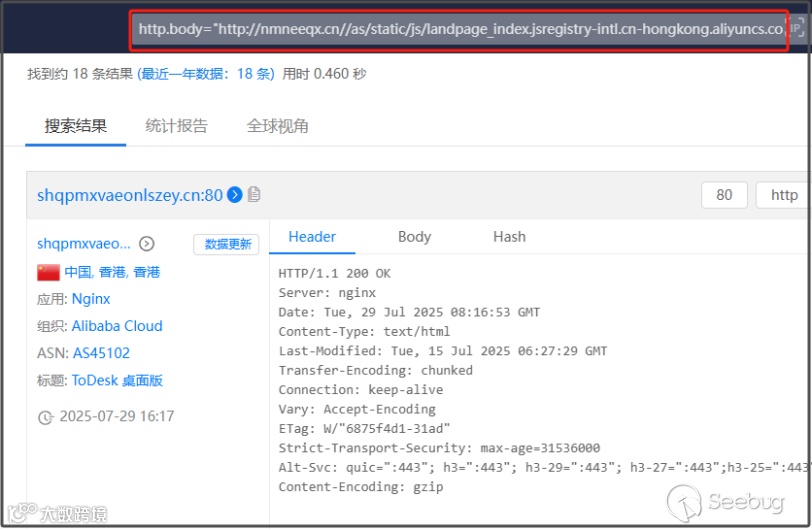812x530 pixels.
Task: Click the http protocol tag button
Action: click(x=784, y=195)
